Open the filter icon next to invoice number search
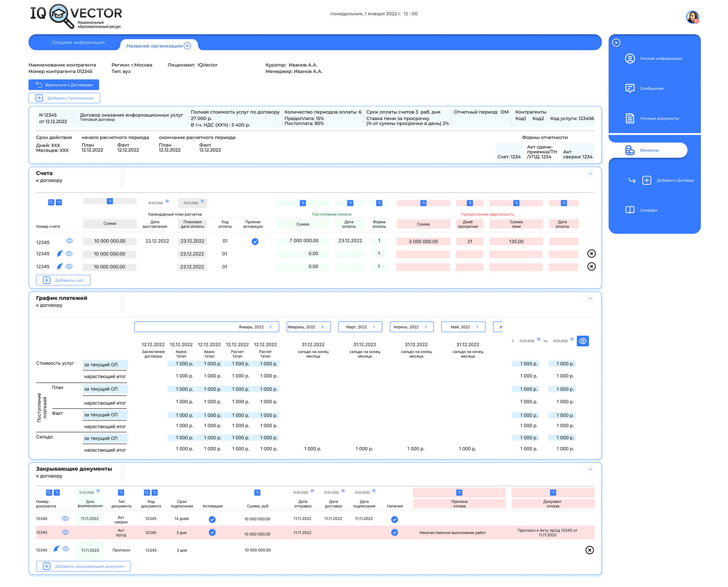 [59, 202]
